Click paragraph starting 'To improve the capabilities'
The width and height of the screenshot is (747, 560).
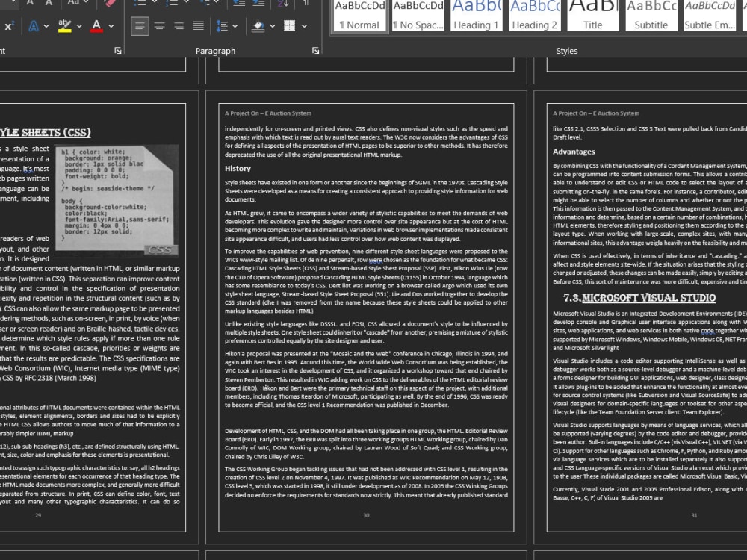point(366,281)
